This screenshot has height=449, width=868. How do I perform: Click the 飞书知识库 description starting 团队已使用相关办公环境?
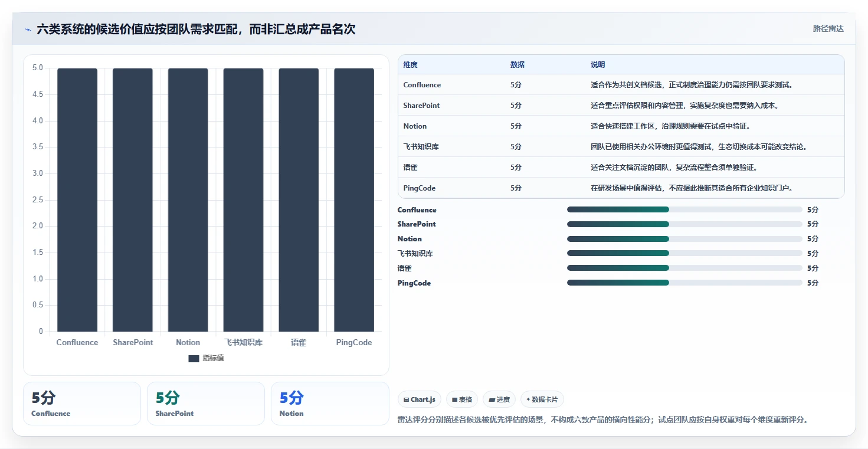[699, 147]
